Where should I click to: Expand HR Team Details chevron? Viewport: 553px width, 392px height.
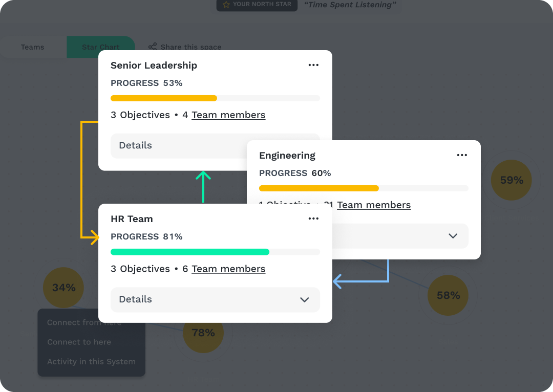tap(305, 299)
